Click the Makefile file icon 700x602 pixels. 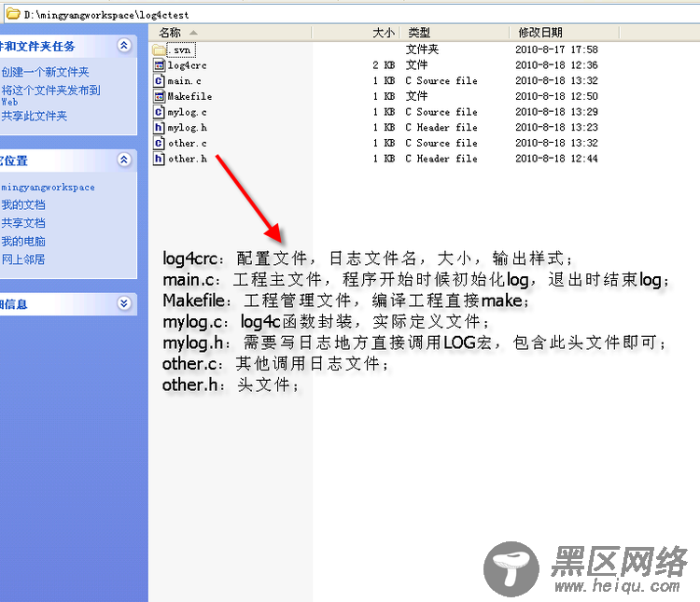click(159, 96)
